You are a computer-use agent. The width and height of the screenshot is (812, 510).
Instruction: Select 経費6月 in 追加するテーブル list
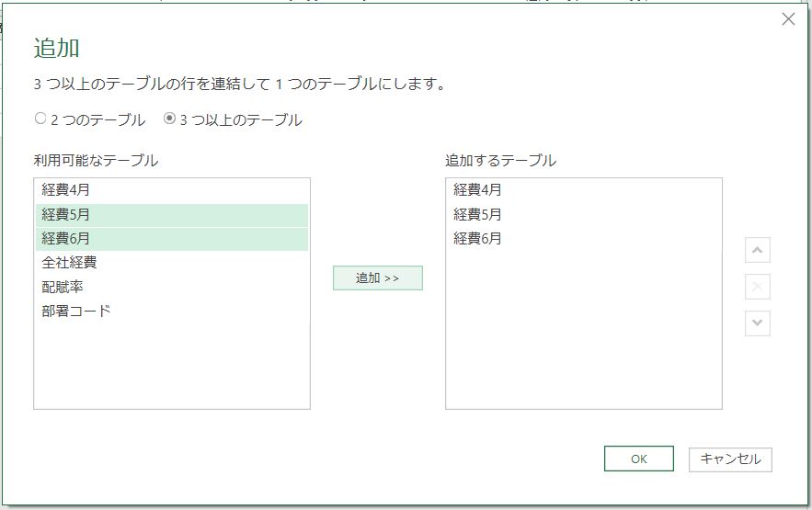point(477,239)
